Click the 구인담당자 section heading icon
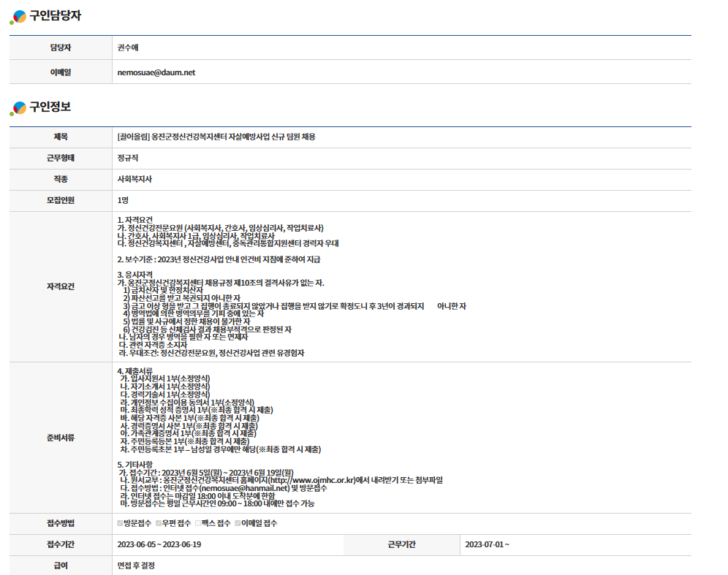The width and height of the screenshot is (728, 575). [18, 17]
